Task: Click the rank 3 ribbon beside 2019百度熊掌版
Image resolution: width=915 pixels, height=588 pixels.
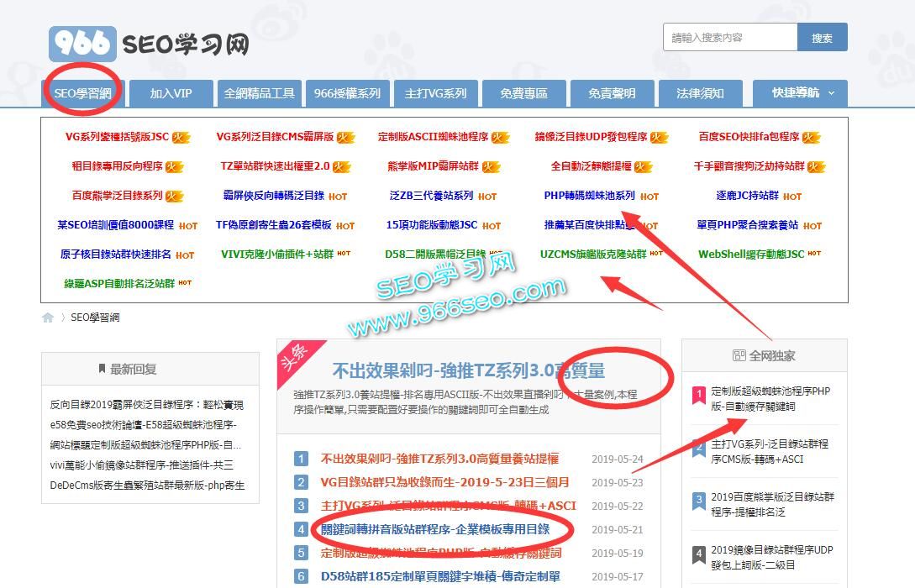Action: [x=698, y=501]
